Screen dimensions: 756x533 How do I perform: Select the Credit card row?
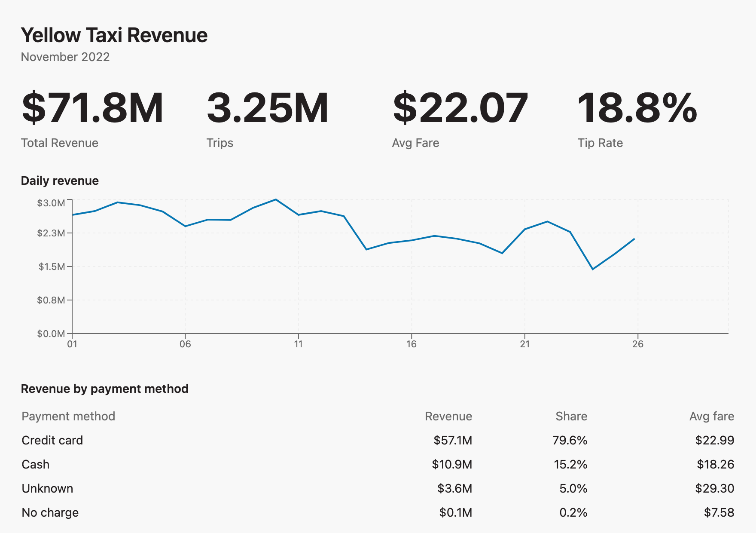tap(378, 440)
